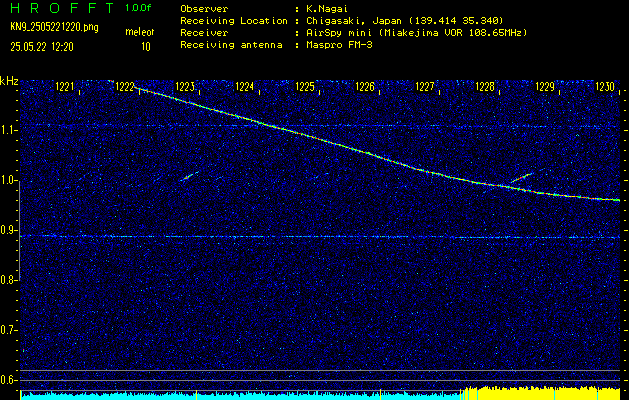Click the Observer field label
The height and width of the screenshot is (400, 629).
click(204, 8)
